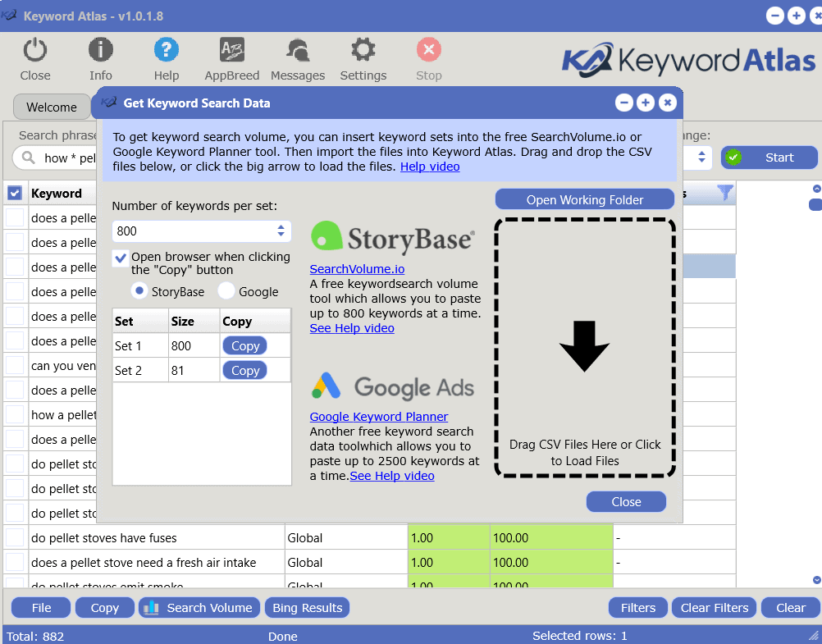Click the Close circular arrow icon
This screenshot has height=644, width=822.
pyautogui.click(x=34, y=50)
